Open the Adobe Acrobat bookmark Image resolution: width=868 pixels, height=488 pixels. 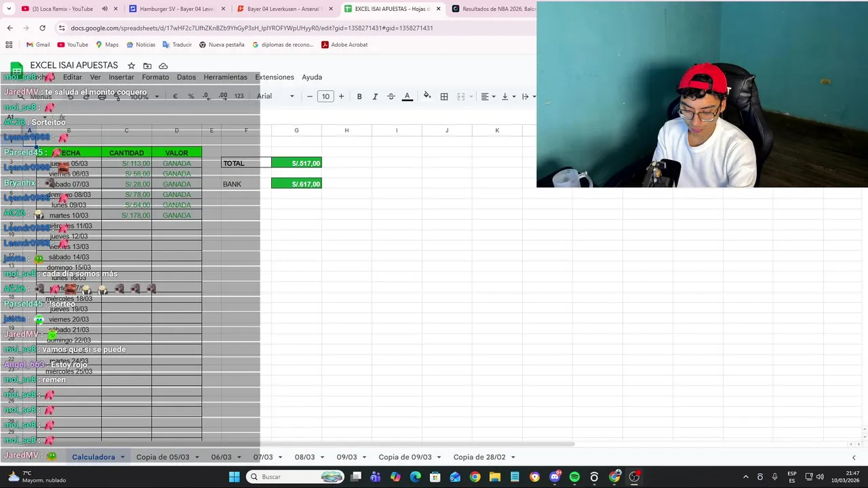(x=344, y=45)
